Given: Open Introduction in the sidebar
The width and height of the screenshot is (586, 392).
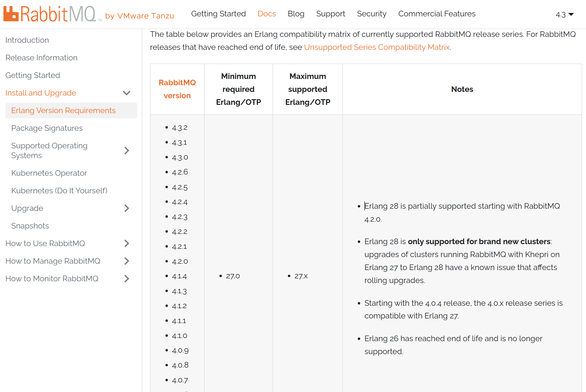Looking at the screenshot, I should point(27,40).
